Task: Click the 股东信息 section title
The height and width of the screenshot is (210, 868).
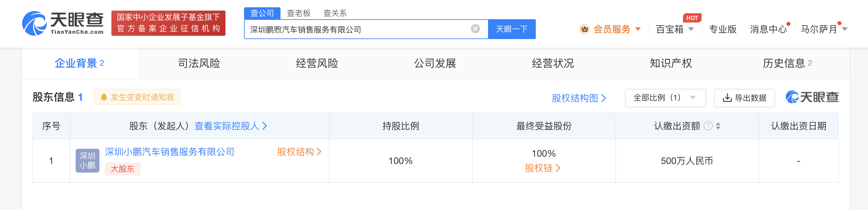Action: pyautogui.click(x=54, y=97)
